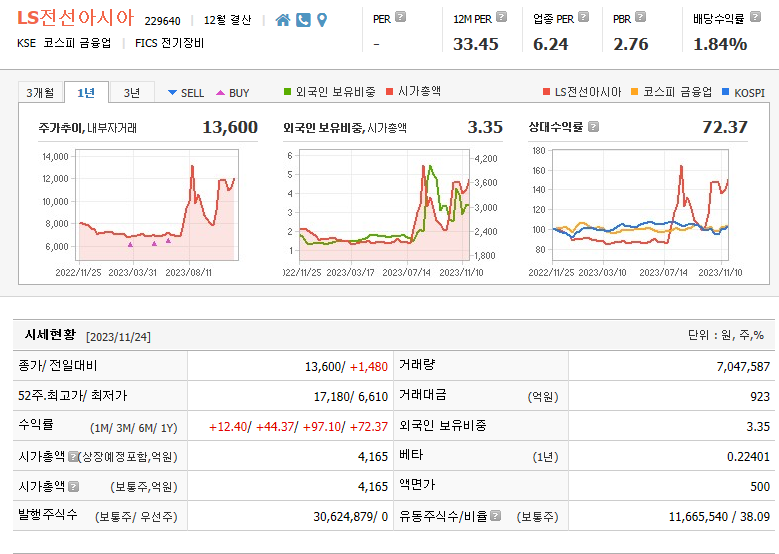Click the 종가/전일대비 row label

58,366
